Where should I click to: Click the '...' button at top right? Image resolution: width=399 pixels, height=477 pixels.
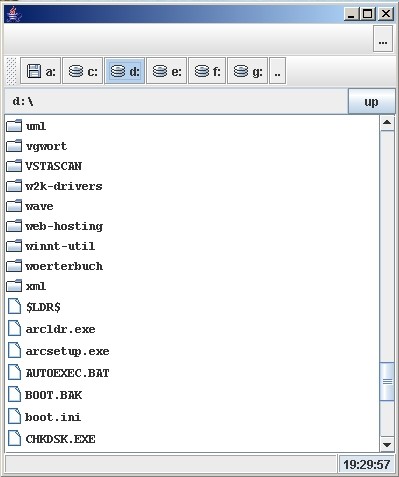coord(383,39)
